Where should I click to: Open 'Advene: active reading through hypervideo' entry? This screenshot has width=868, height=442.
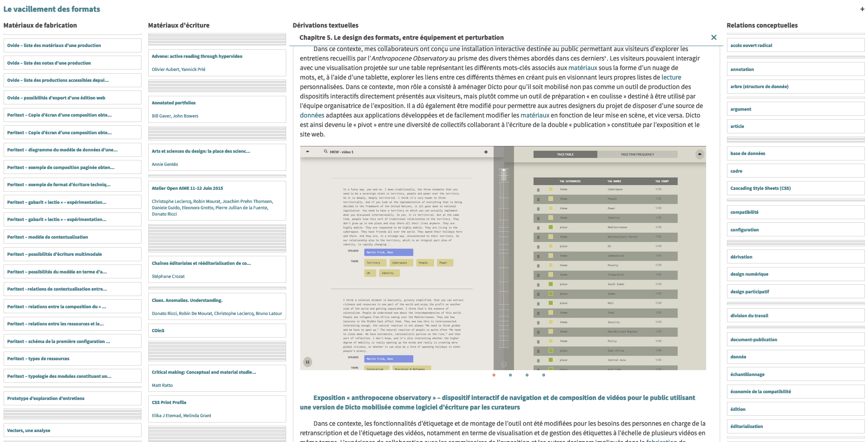coord(217,63)
